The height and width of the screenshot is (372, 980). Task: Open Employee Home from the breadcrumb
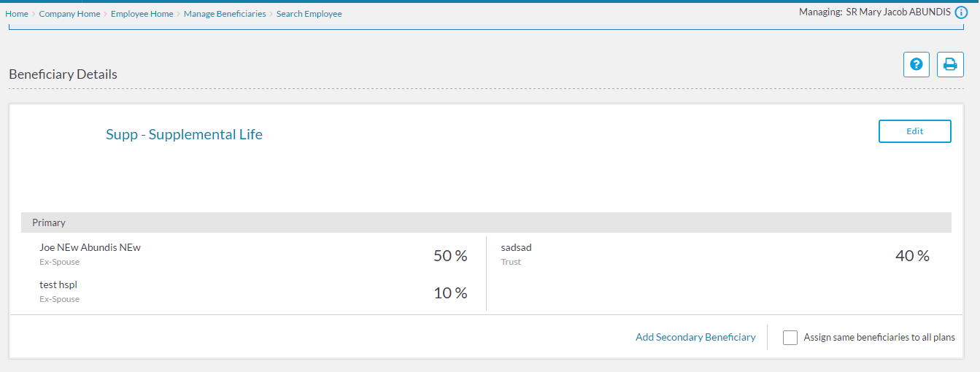point(142,14)
